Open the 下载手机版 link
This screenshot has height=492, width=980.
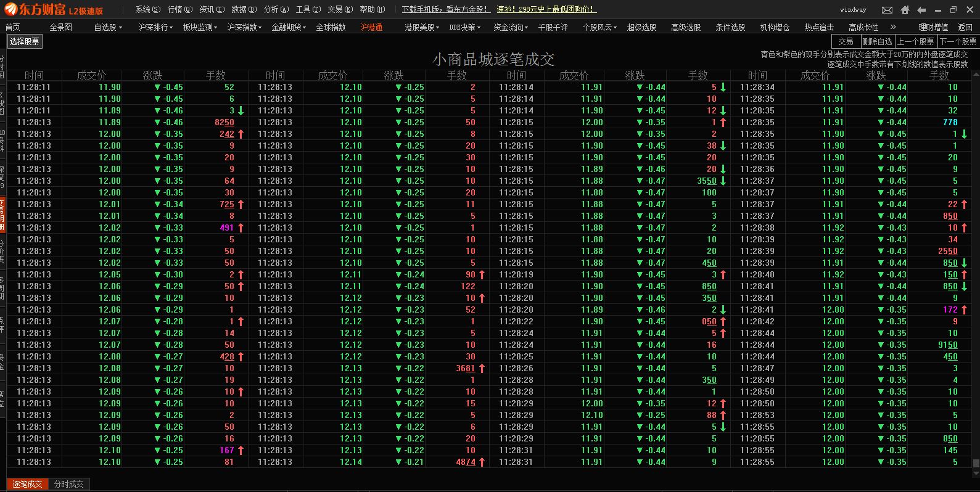pos(446,9)
